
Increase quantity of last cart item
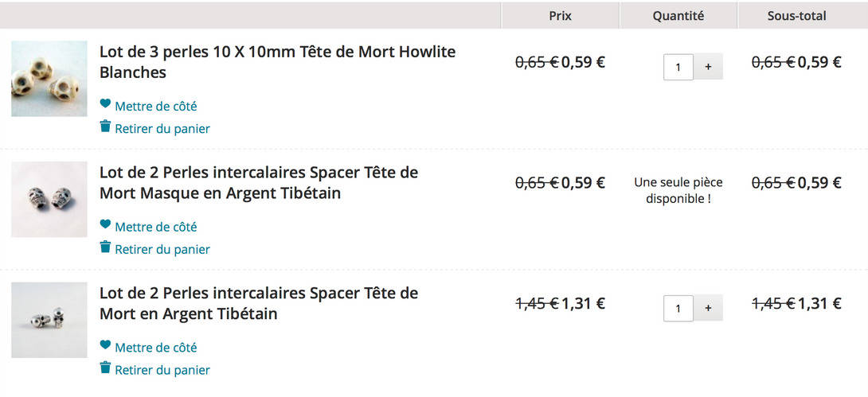click(x=708, y=308)
